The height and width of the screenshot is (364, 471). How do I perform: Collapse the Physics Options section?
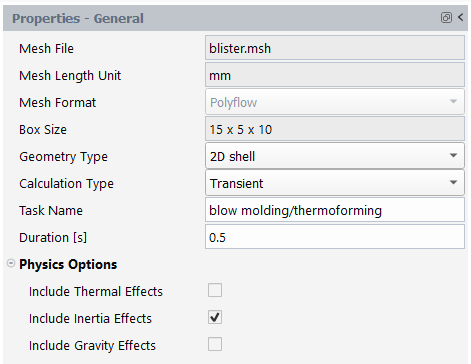[x=11, y=264]
